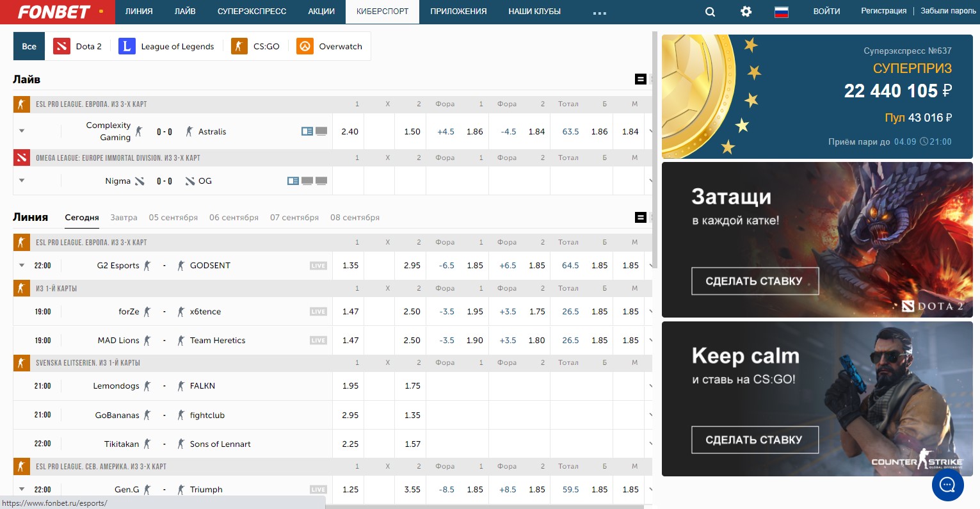
Task: Select the КИБЕРСПОРТ navigation tab
Action: pos(382,12)
